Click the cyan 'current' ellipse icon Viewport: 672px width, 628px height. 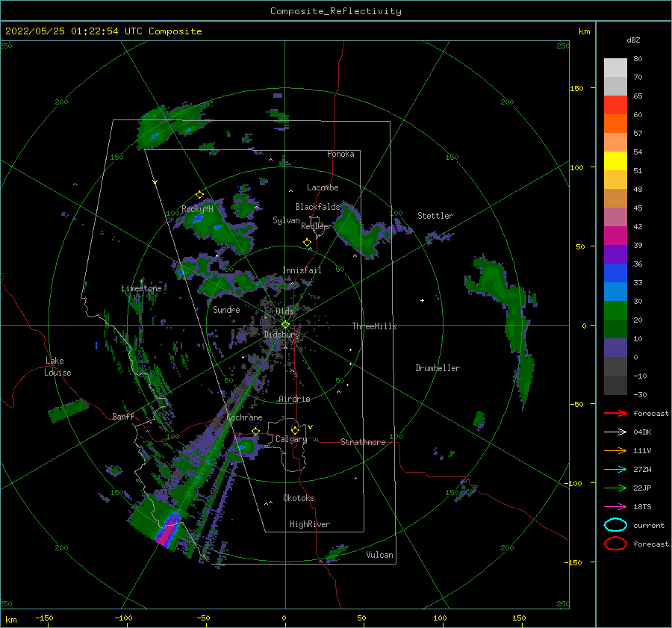pos(615,525)
